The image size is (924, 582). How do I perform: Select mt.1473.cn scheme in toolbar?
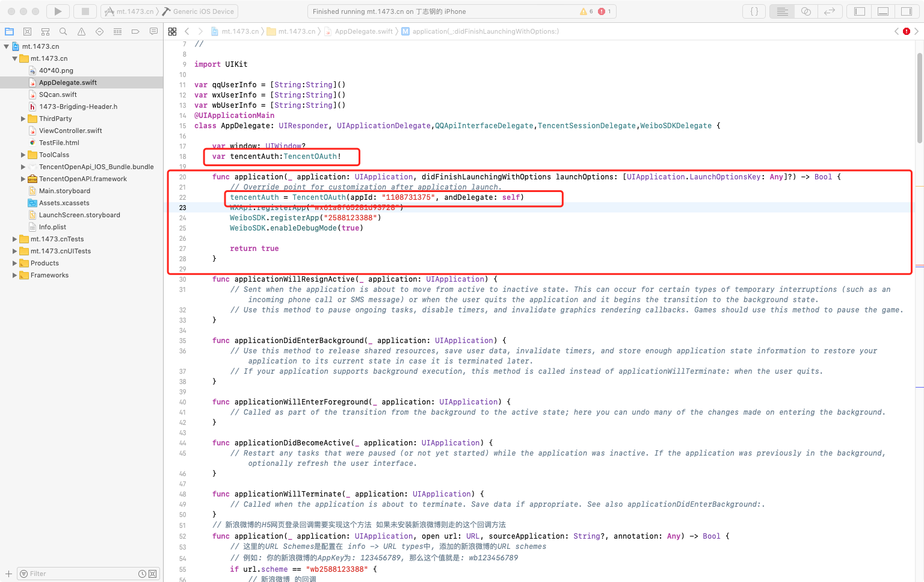[x=129, y=11]
